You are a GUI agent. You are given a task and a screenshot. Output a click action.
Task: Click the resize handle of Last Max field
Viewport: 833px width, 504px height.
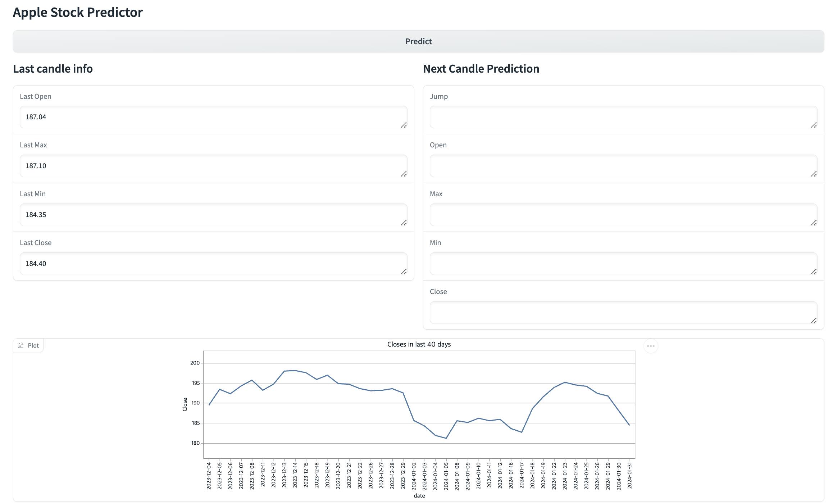pyautogui.click(x=404, y=174)
